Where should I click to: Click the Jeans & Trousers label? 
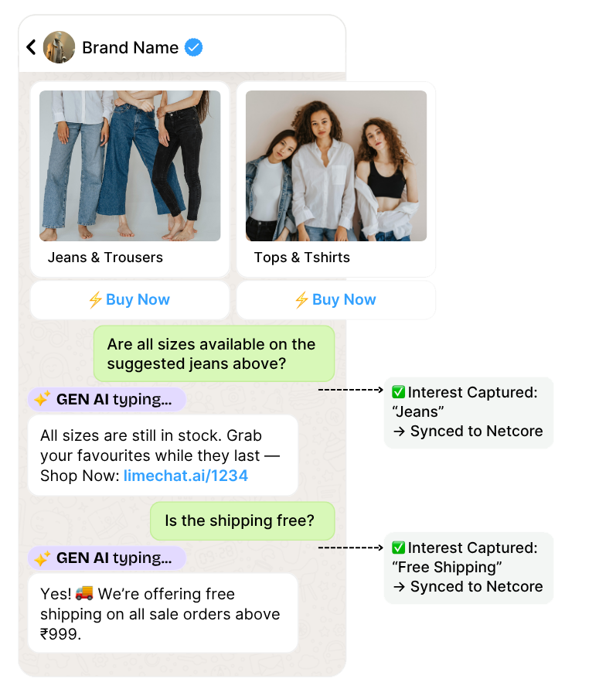[105, 258]
